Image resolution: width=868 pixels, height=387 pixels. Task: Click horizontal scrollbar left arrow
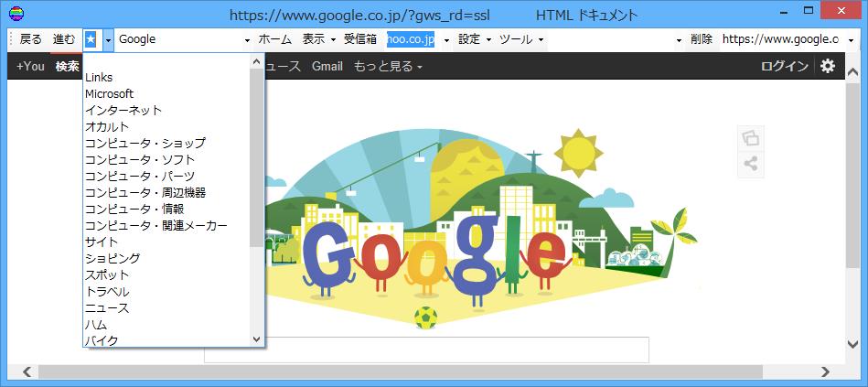coord(26,371)
